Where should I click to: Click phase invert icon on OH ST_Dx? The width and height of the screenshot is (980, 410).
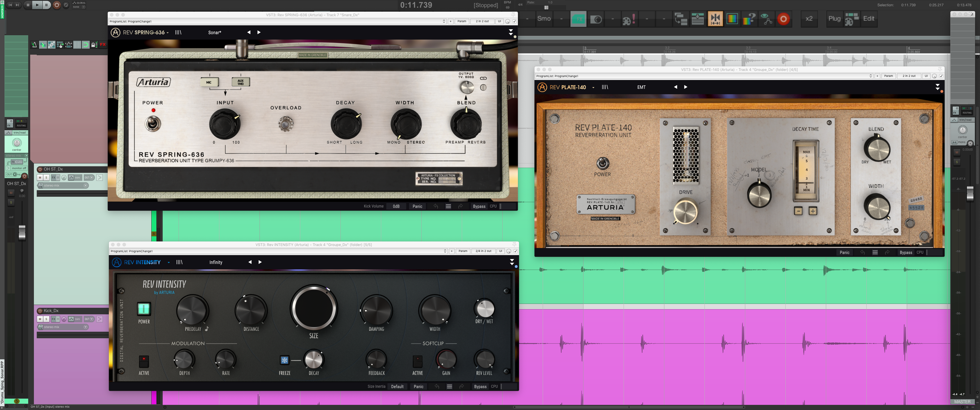click(64, 178)
